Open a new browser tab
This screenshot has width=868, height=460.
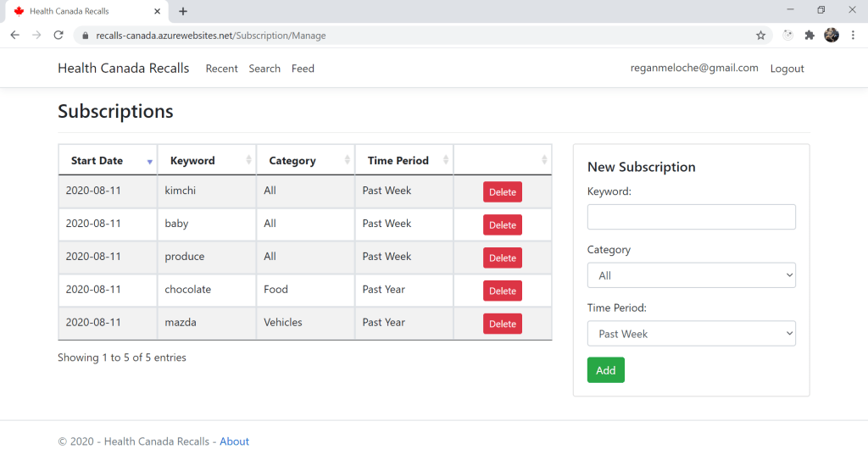pos(183,11)
